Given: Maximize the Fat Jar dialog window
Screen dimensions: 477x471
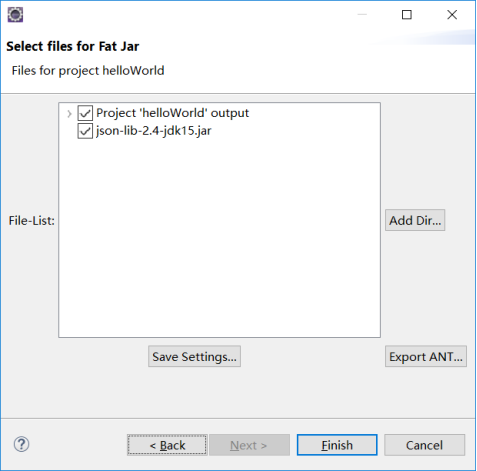Looking at the screenshot, I should [x=407, y=15].
